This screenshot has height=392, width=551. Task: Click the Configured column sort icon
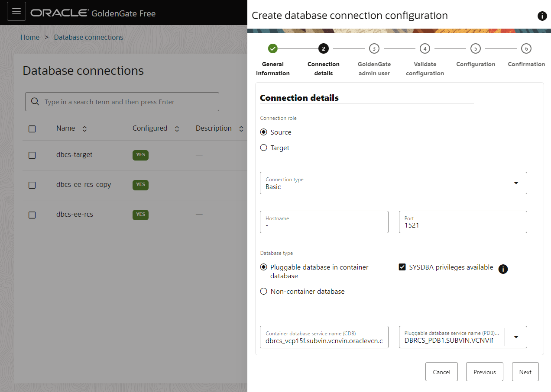click(177, 129)
